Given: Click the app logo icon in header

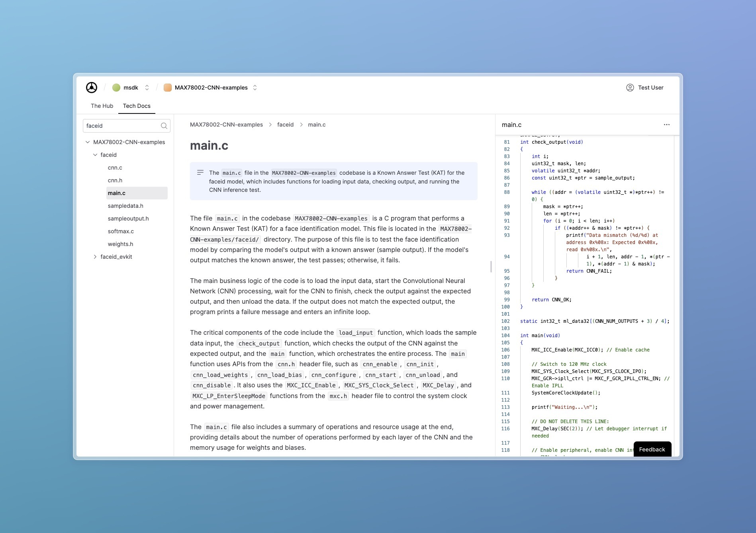Looking at the screenshot, I should pyautogui.click(x=92, y=88).
